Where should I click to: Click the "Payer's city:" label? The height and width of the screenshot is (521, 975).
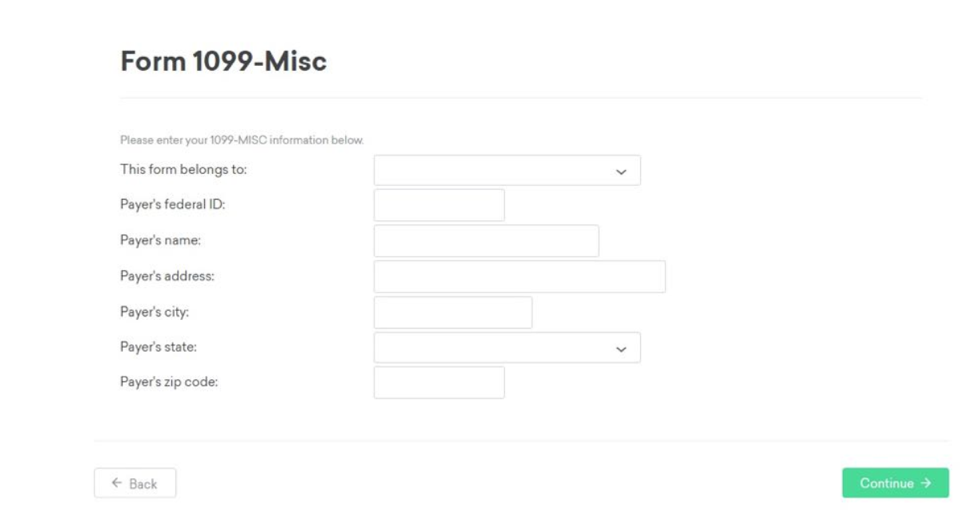pyautogui.click(x=154, y=312)
